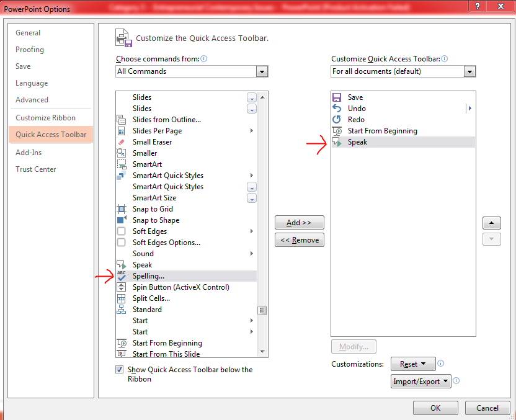Expand the Soft Edges submenu arrow
Screen dimensions: 516x420
(x=252, y=231)
